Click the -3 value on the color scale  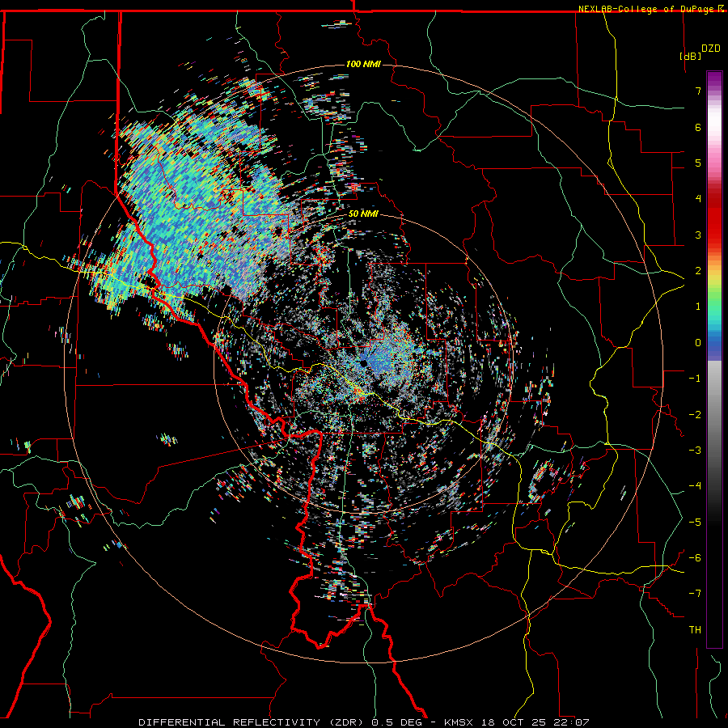[x=695, y=451]
